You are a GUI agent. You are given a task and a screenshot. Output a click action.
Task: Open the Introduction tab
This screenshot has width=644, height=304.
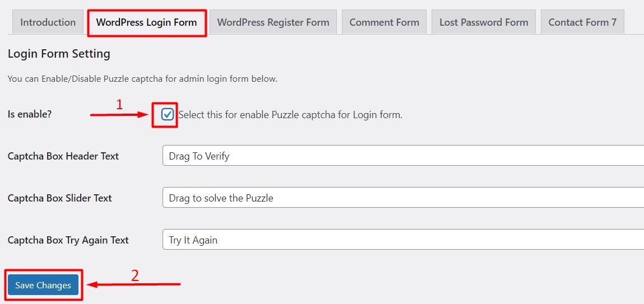coord(48,22)
